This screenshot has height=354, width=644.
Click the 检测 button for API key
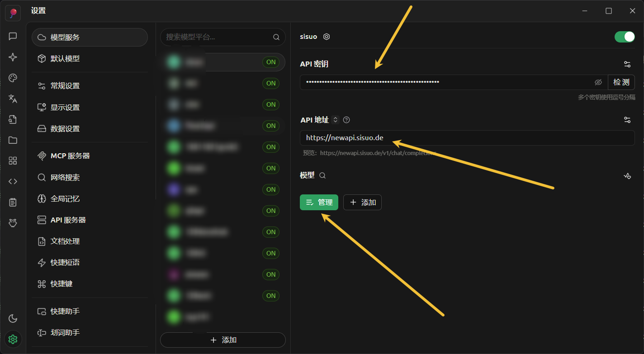(621, 82)
